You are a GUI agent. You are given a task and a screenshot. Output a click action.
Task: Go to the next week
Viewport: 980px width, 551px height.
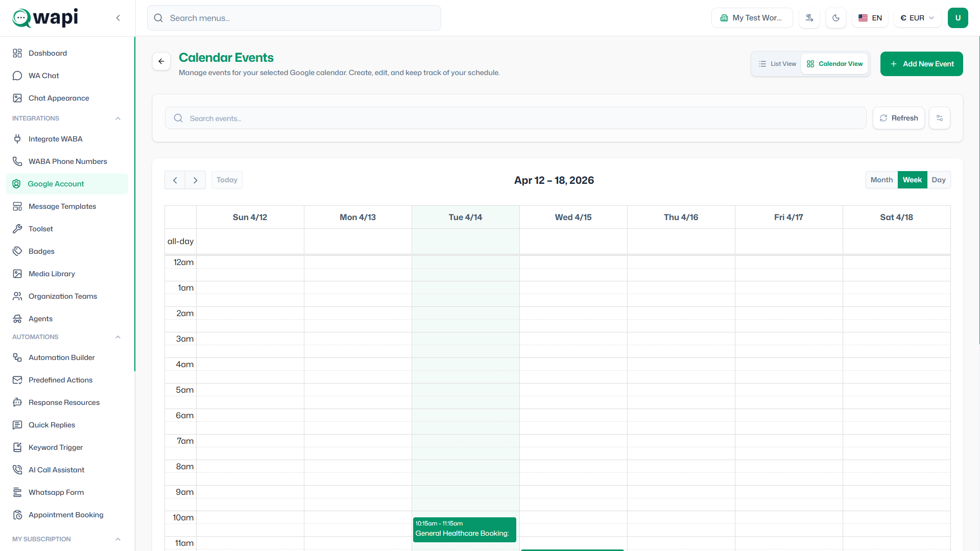click(195, 180)
